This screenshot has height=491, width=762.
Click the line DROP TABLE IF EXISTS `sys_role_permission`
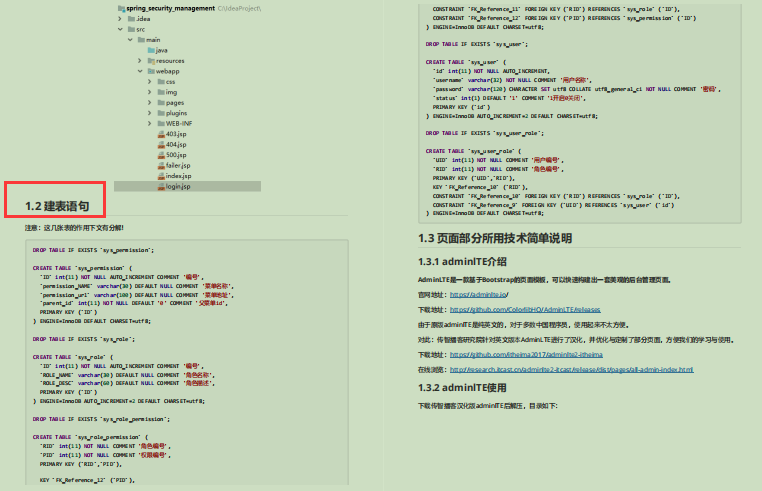tap(101, 419)
